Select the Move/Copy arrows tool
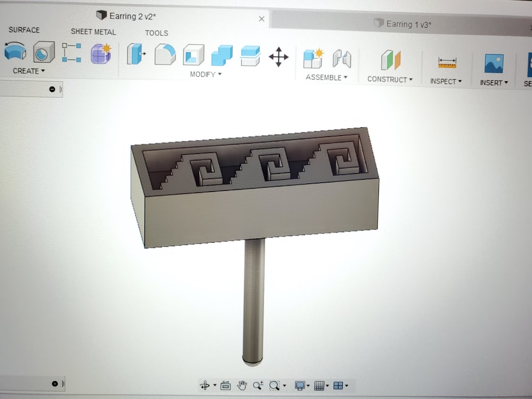 coord(279,57)
